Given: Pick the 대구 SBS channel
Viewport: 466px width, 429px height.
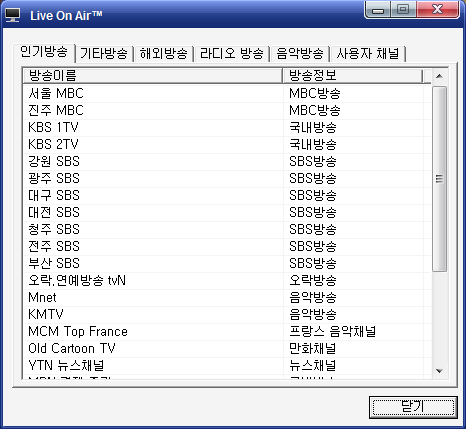Looking at the screenshot, I should (x=227, y=196).
